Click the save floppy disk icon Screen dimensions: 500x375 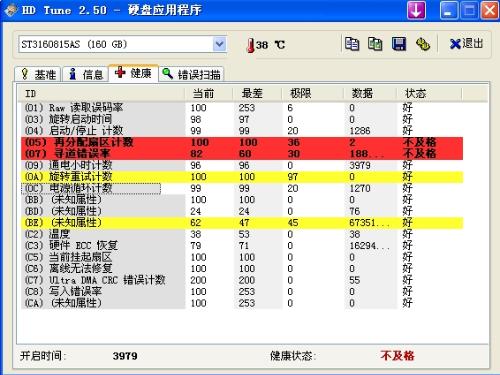(x=399, y=44)
